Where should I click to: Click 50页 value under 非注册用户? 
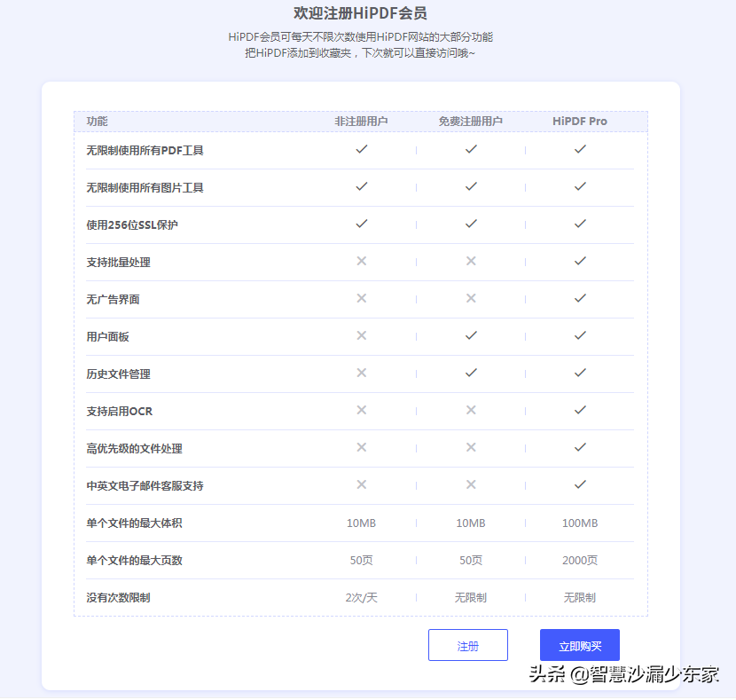pyautogui.click(x=362, y=561)
